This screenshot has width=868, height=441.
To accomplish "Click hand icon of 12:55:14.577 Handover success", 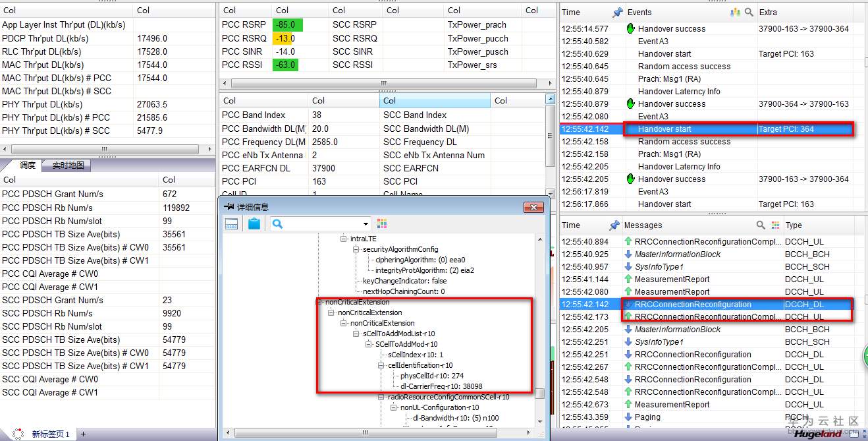I will pyautogui.click(x=630, y=28).
